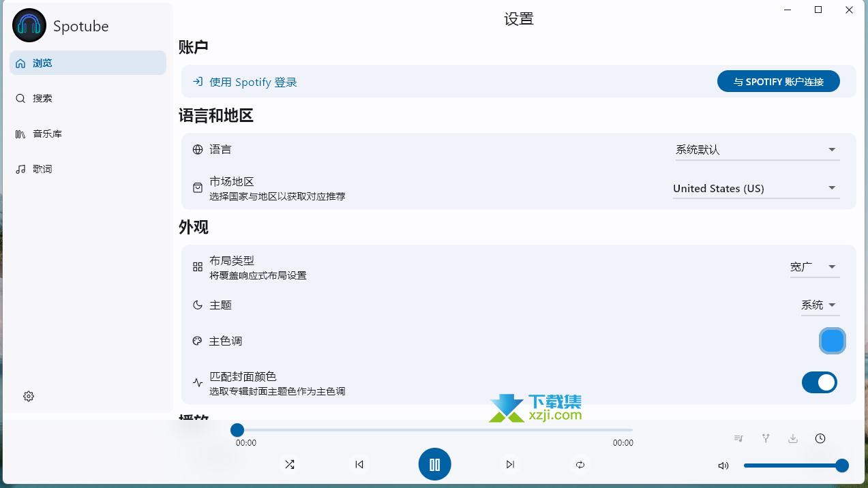Toggle shuffle playback
The height and width of the screenshot is (488, 868).
[290, 465]
